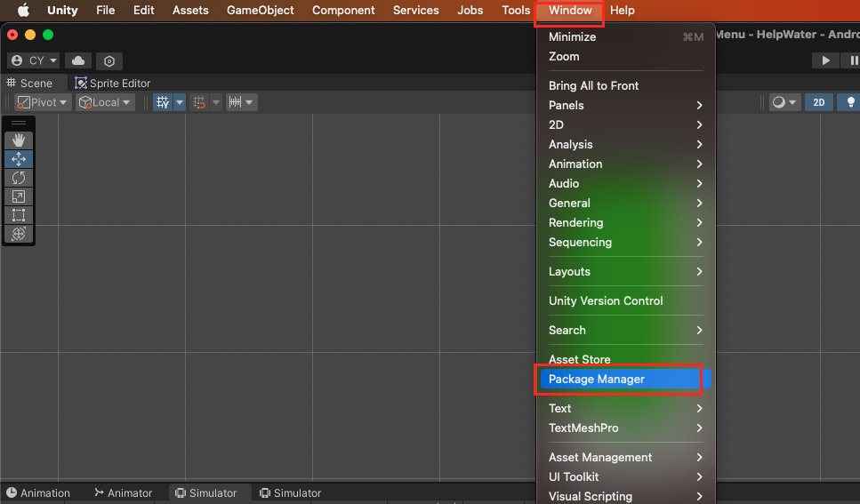Expand the Rendering submenu
Viewport: 860px width, 504px height.
626,222
